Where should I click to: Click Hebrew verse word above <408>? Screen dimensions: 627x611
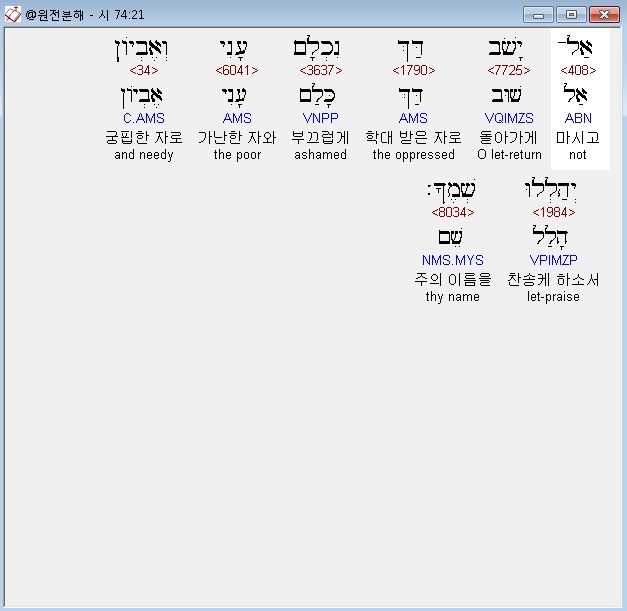point(575,46)
